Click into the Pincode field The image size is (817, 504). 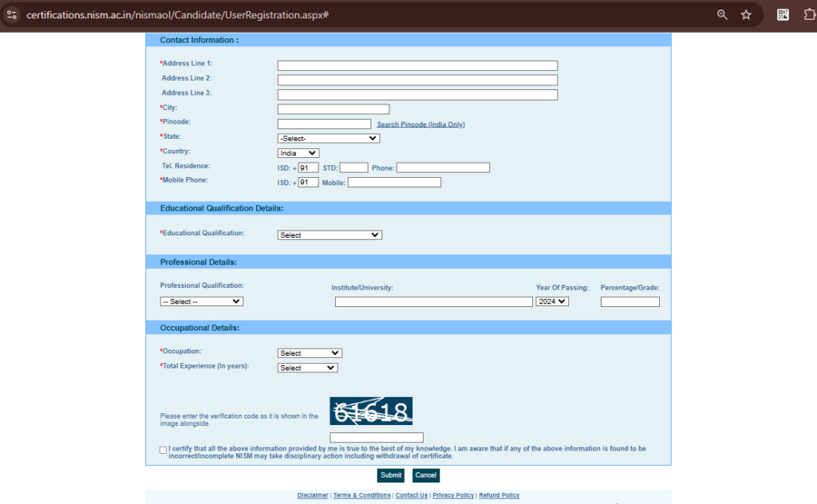[x=324, y=124]
